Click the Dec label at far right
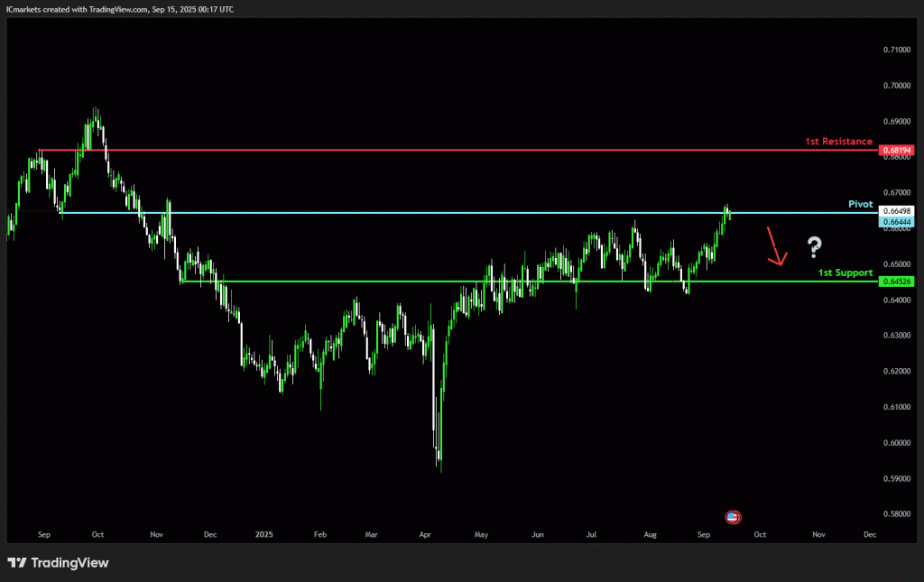924x582 pixels. point(870,534)
